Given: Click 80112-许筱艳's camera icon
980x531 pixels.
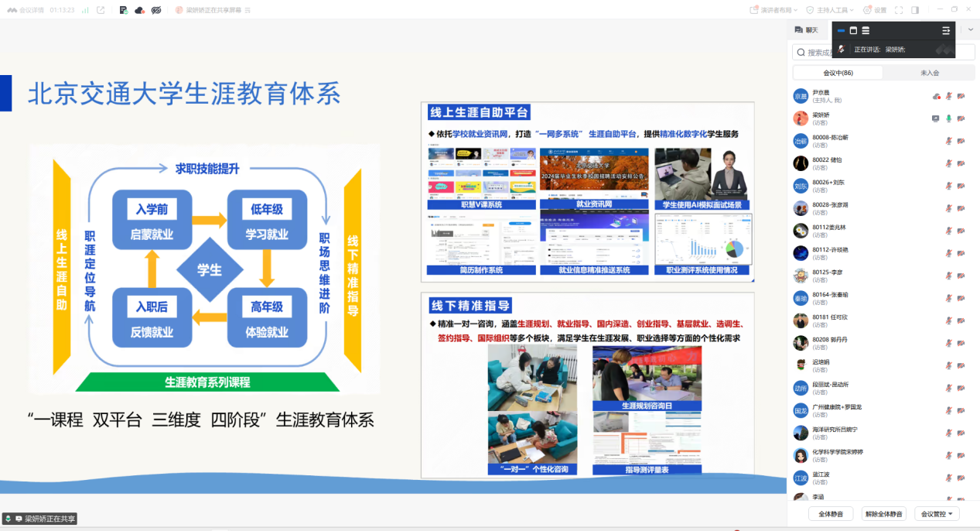Looking at the screenshot, I should click(x=961, y=253).
